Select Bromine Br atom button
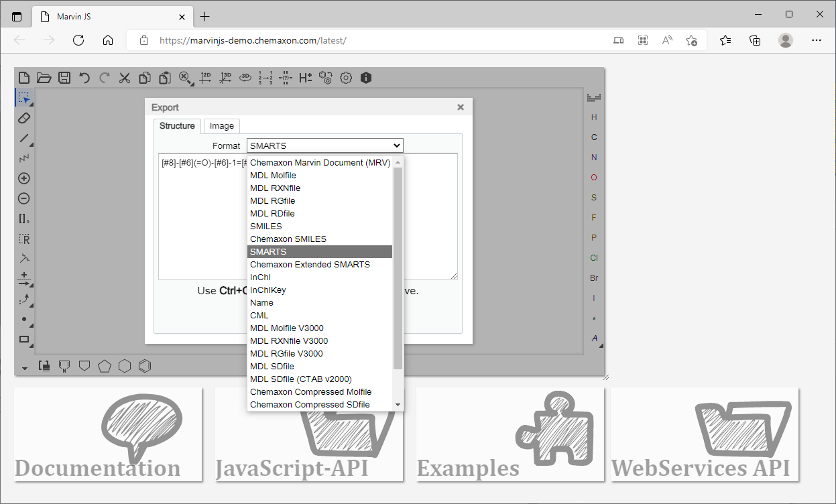 (x=594, y=277)
